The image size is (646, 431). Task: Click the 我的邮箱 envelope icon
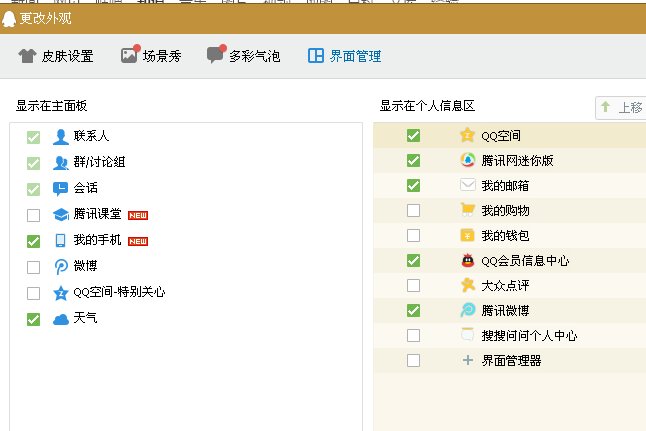467,185
